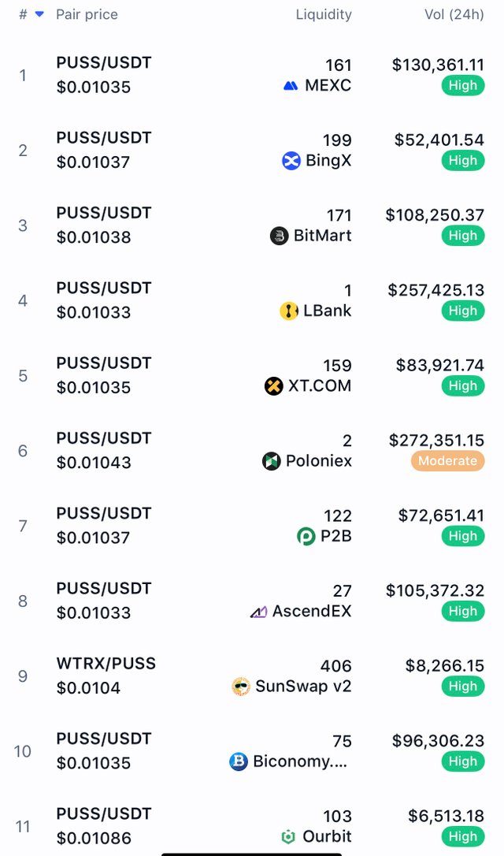Click the AscendEX exchange logo icon
The width and height of the screenshot is (504, 856).
258,612
